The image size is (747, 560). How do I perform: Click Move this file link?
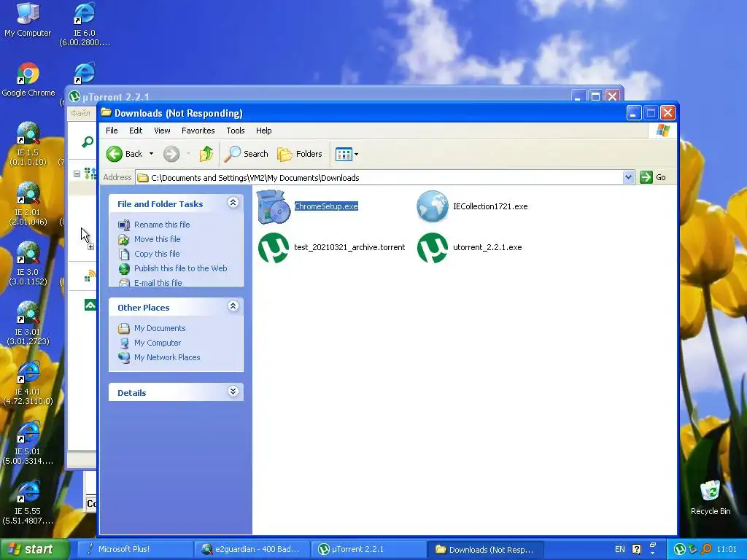tap(158, 239)
